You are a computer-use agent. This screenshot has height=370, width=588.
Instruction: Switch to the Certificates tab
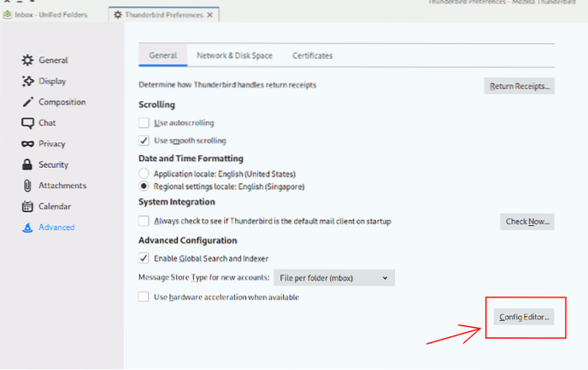[x=312, y=56]
